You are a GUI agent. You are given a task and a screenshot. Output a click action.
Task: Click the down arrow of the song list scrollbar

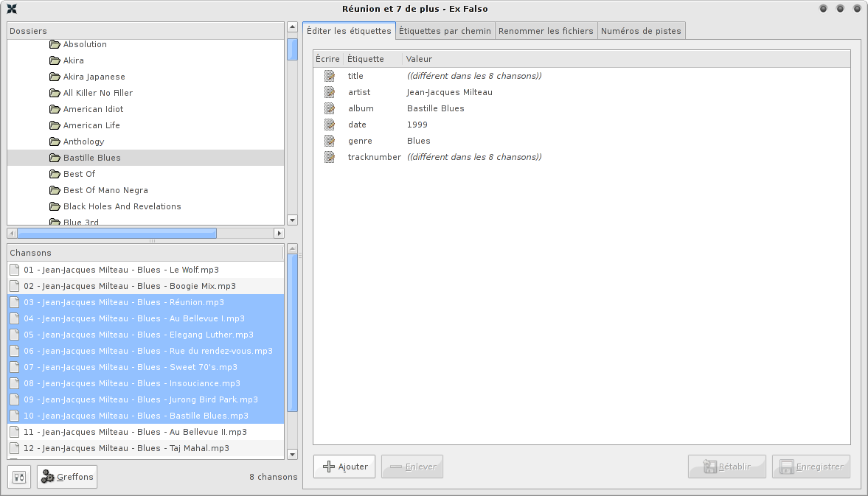(292, 455)
